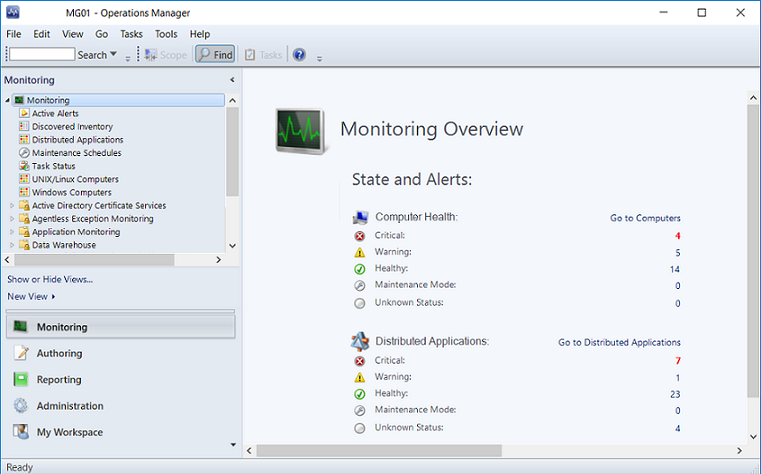Collapse the Monitoring navigation pane chevron
The width and height of the screenshot is (761, 474).
232,80
